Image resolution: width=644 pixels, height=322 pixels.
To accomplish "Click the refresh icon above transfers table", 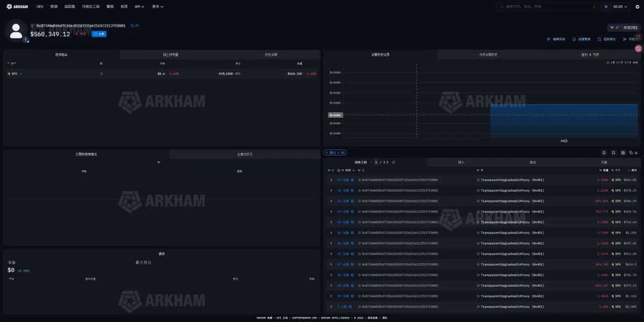I will (x=604, y=152).
